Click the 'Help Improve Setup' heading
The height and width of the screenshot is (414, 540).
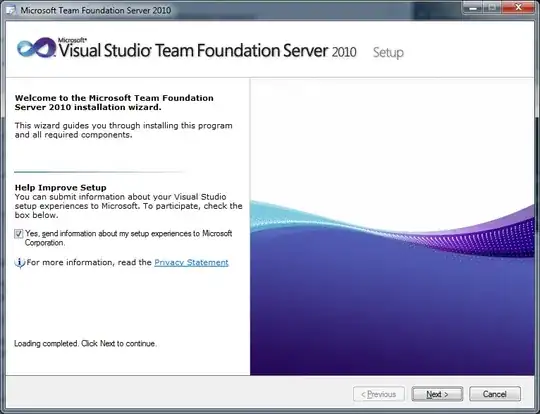pos(61,188)
